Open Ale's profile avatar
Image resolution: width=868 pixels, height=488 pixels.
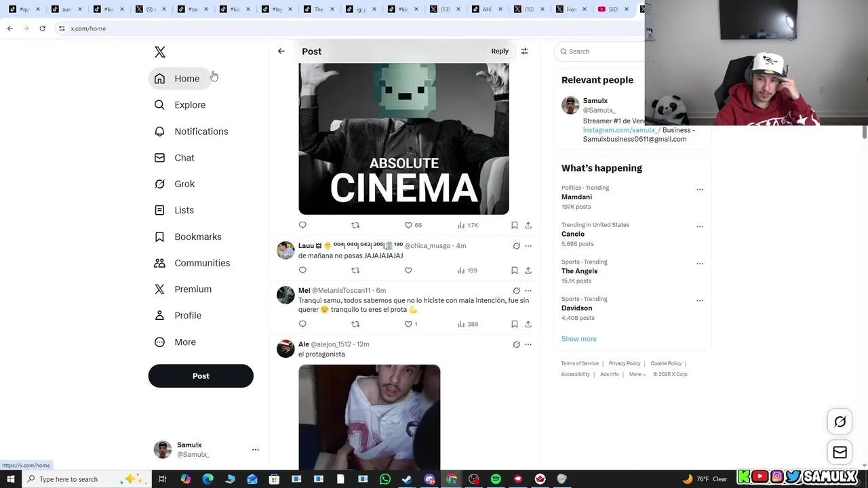[x=285, y=348]
